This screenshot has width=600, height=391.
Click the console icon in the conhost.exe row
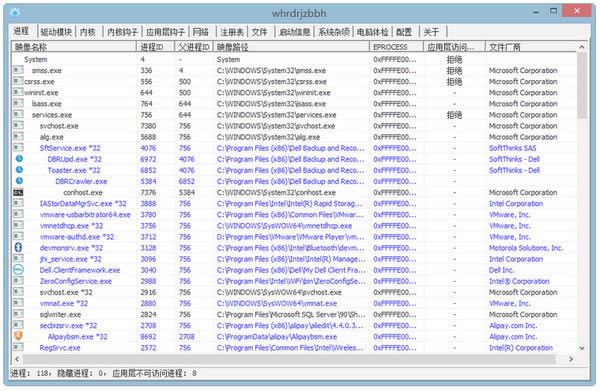coord(18,192)
